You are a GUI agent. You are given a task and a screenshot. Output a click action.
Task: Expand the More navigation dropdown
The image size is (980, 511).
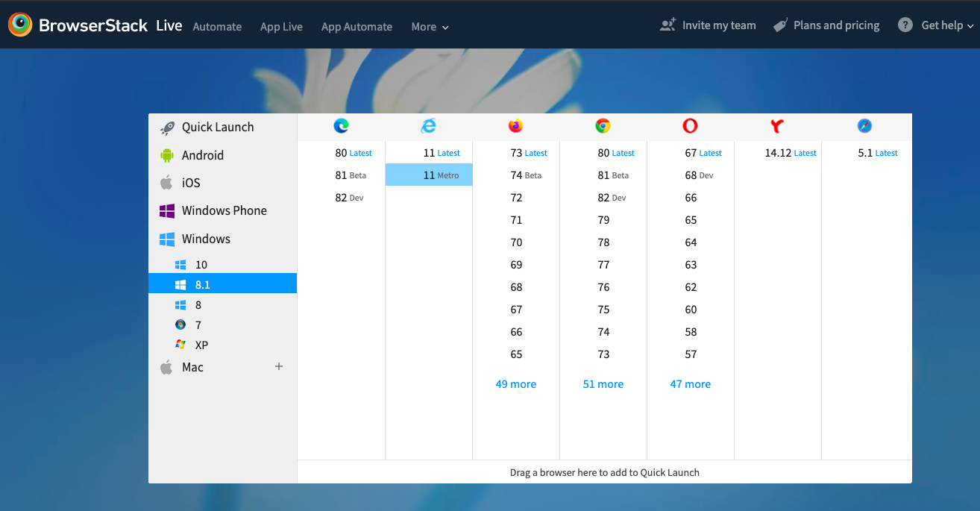pos(430,27)
